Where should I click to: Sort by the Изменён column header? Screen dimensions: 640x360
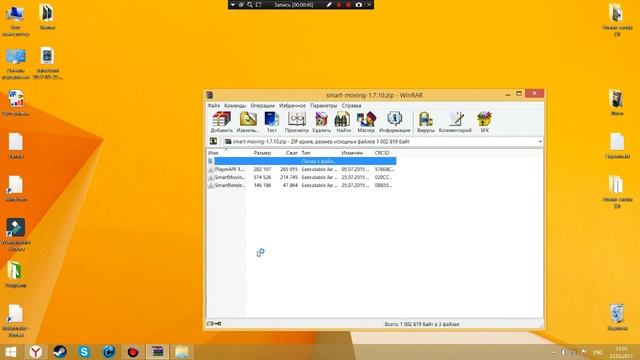352,153
